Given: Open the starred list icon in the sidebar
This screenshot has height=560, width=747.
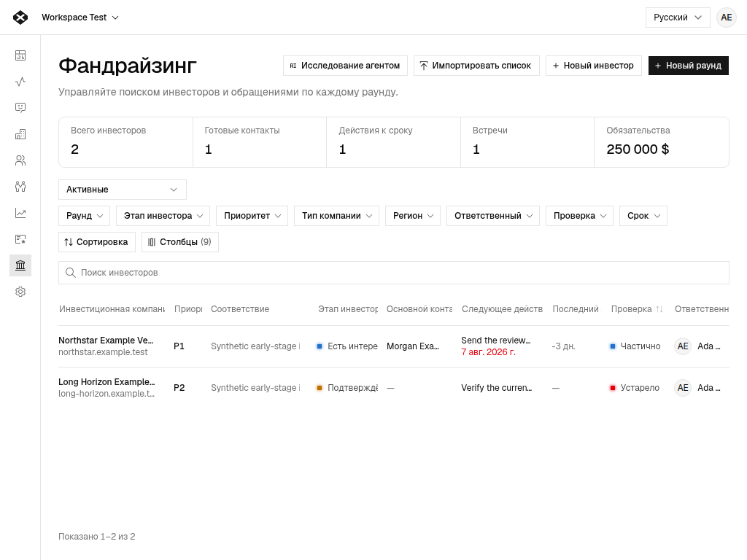Looking at the screenshot, I should pos(20,239).
